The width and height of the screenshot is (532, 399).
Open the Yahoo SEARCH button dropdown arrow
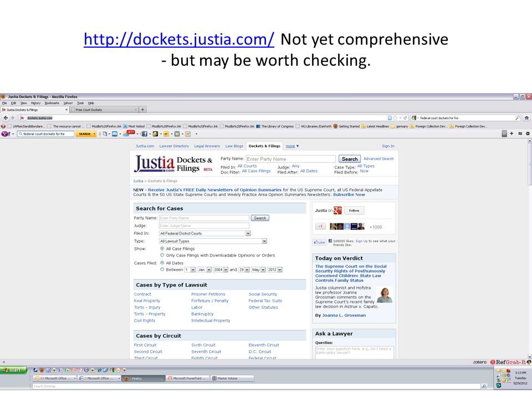tap(94, 134)
